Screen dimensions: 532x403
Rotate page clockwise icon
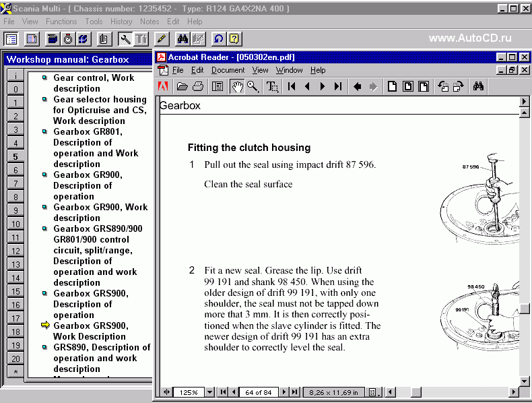458,86
